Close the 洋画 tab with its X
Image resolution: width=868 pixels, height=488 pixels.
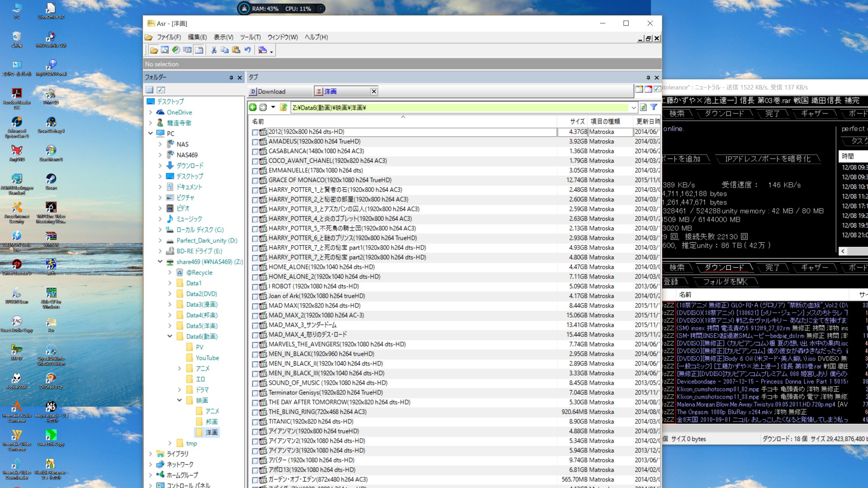[374, 91]
